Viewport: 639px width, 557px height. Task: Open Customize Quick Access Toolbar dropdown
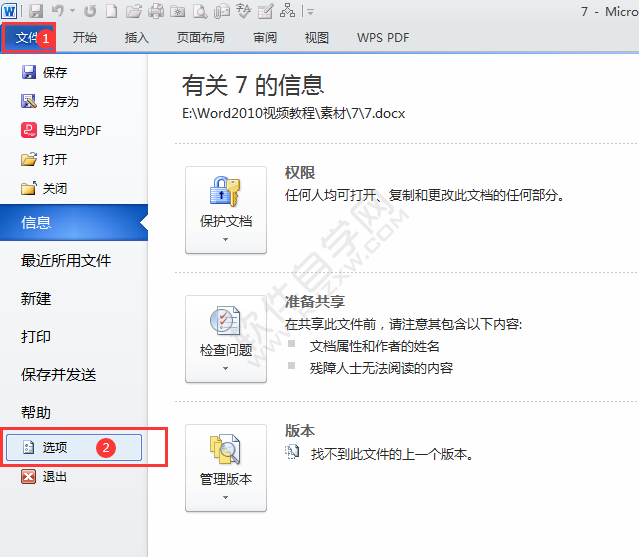click(x=310, y=12)
